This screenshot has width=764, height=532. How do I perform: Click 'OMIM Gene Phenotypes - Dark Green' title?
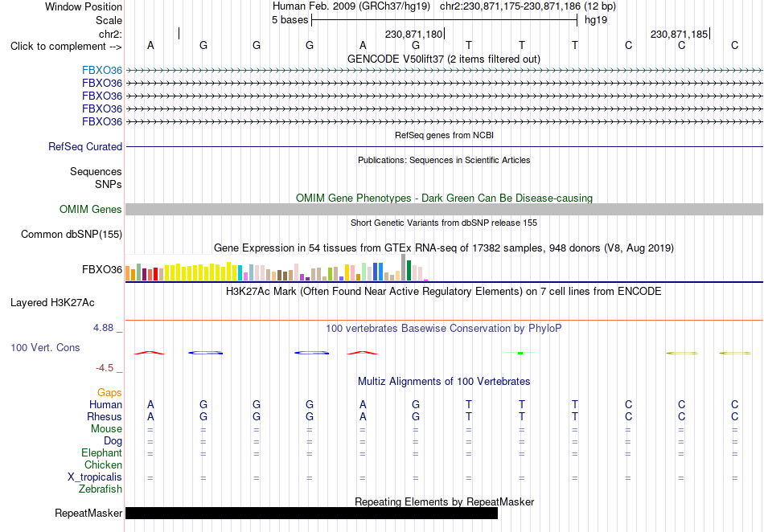(444, 198)
